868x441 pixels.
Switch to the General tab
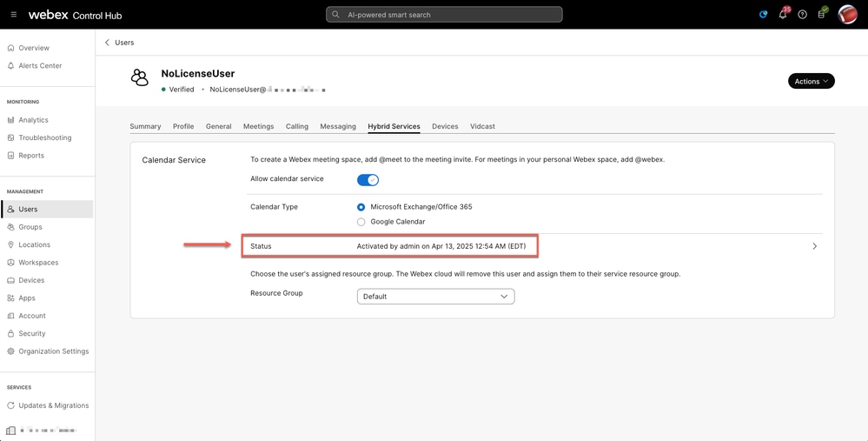[219, 126]
